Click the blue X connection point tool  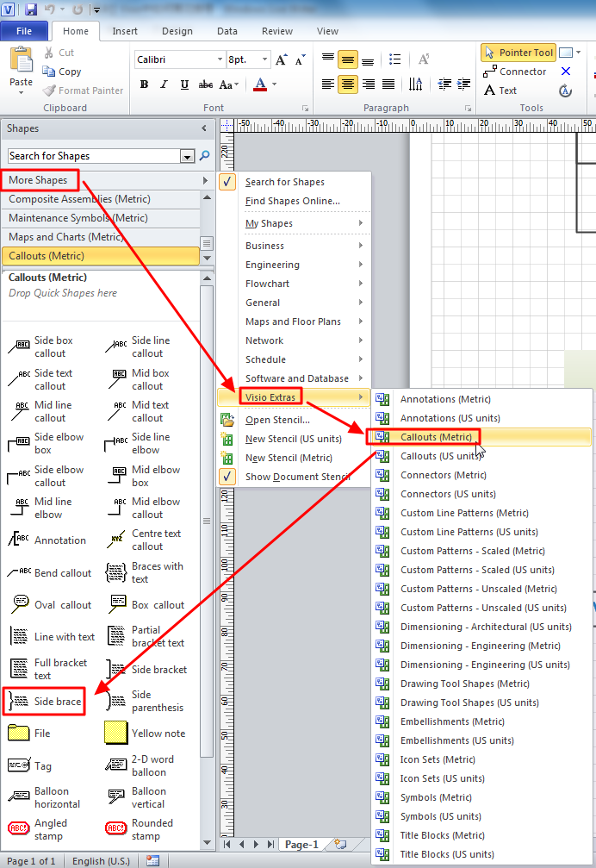pyautogui.click(x=566, y=72)
